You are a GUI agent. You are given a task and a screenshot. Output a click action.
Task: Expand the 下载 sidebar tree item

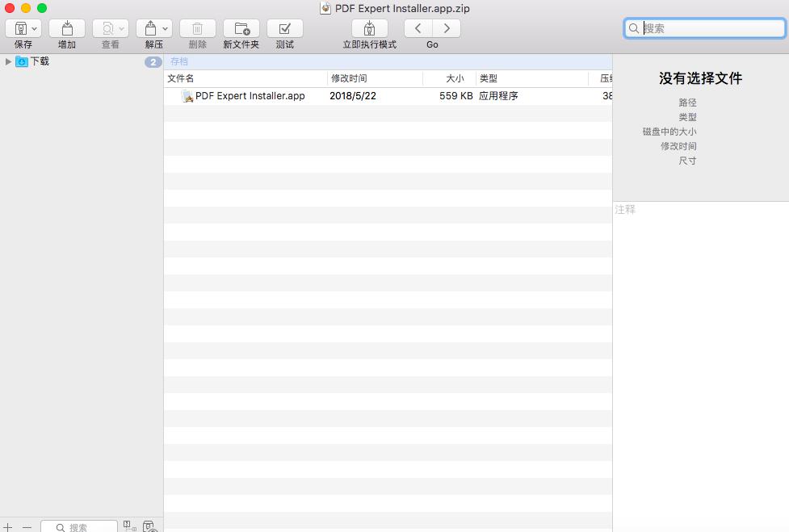click(x=8, y=61)
